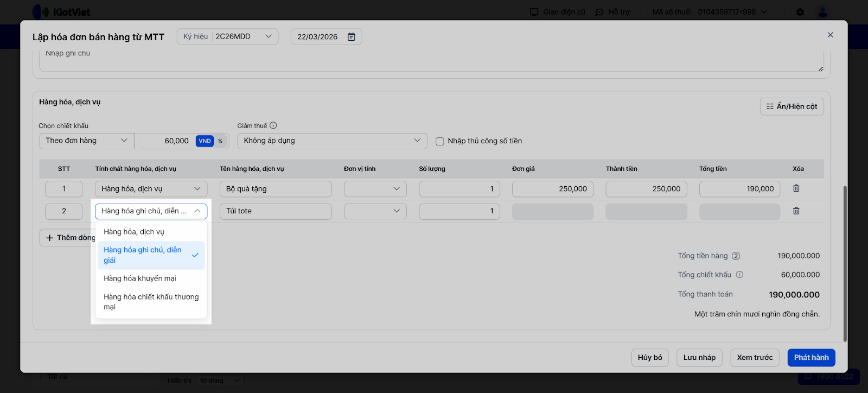
Task: Open the Ký hiệu 2C26MDD dropdown
Action: pyautogui.click(x=268, y=36)
